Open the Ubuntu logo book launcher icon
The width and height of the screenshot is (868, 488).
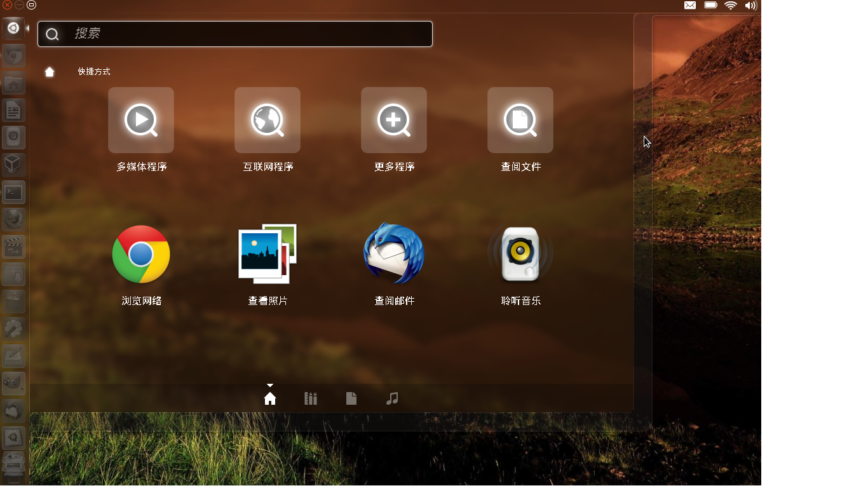click(13, 438)
